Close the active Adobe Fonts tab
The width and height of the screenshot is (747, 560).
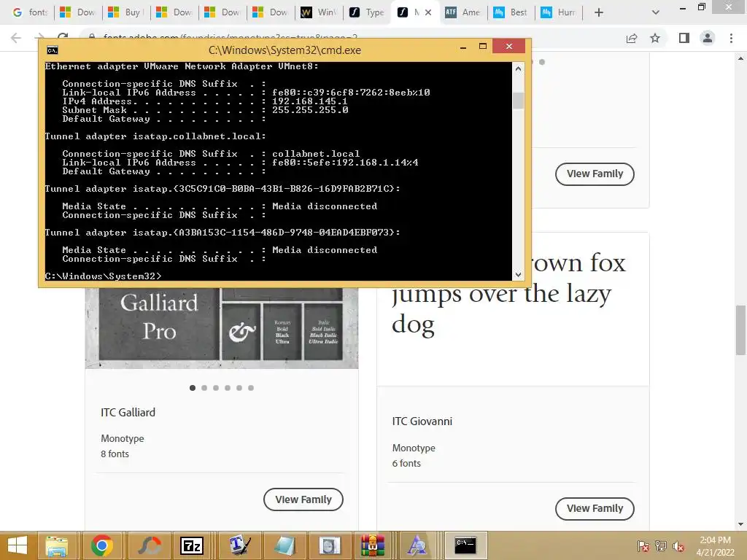point(428,12)
